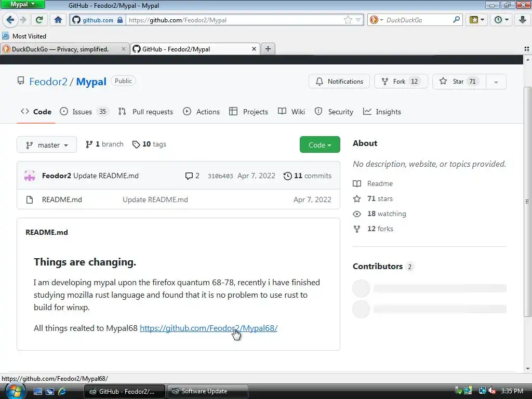
Task: Close the DuckDuckGo tab
Action: pos(124,49)
